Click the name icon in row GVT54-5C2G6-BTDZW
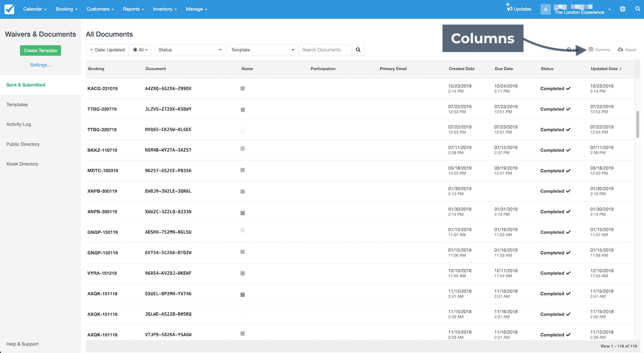The width and height of the screenshot is (644, 353). pyautogui.click(x=243, y=252)
